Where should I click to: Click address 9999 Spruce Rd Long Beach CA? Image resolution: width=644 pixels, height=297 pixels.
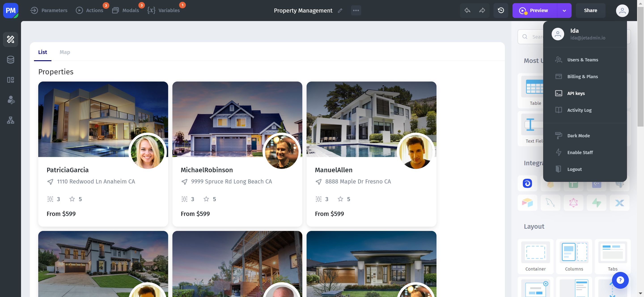click(231, 181)
